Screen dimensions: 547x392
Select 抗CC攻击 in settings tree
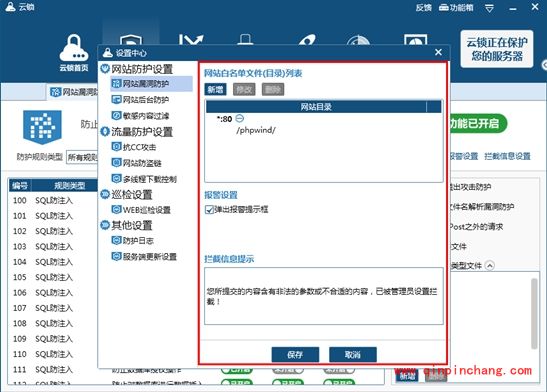point(139,147)
